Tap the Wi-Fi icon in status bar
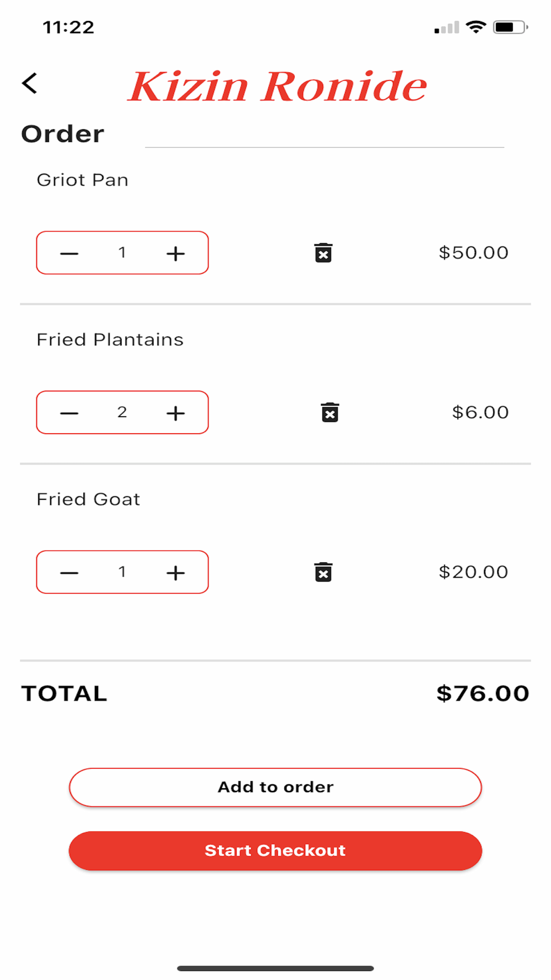This screenshot has height=980, width=551. coord(476,26)
